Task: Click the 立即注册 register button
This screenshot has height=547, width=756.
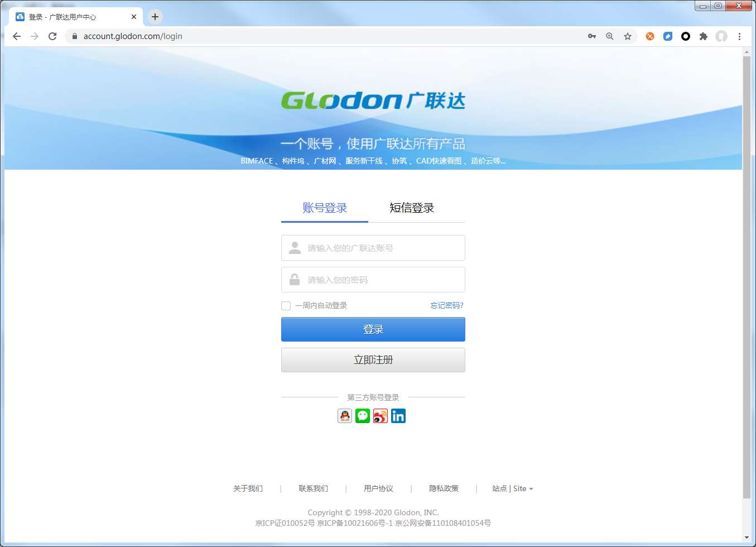Action: (373, 360)
